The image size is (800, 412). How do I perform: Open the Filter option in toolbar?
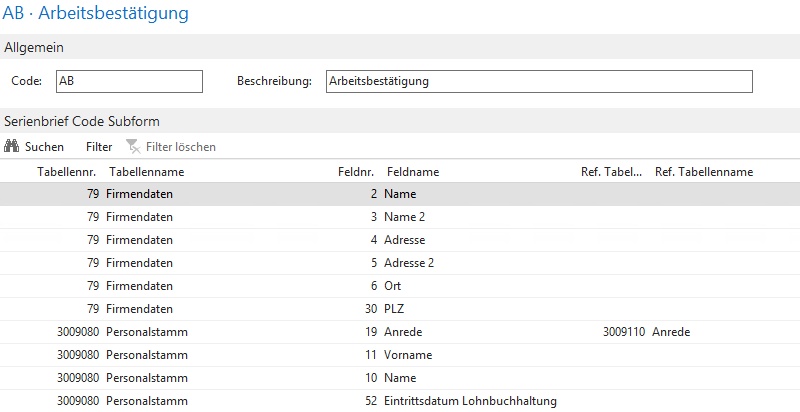(x=99, y=146)
